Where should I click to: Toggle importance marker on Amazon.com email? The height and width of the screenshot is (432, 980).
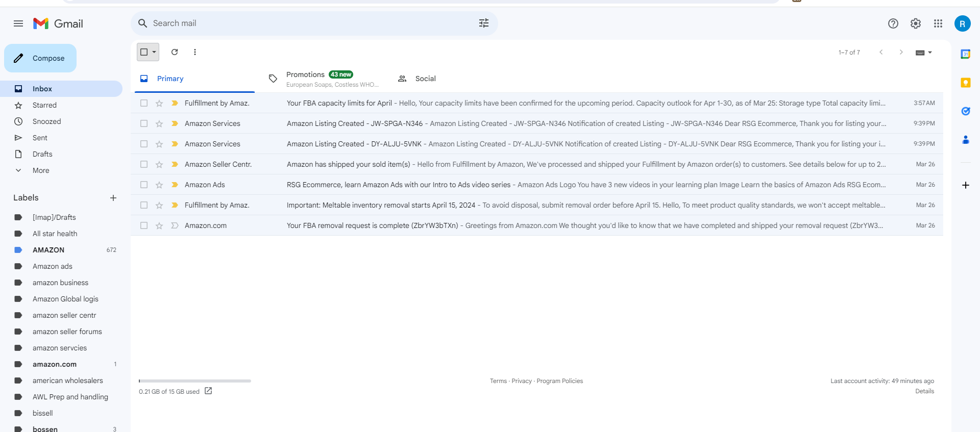pyautogui.click(x=175, y=225)
